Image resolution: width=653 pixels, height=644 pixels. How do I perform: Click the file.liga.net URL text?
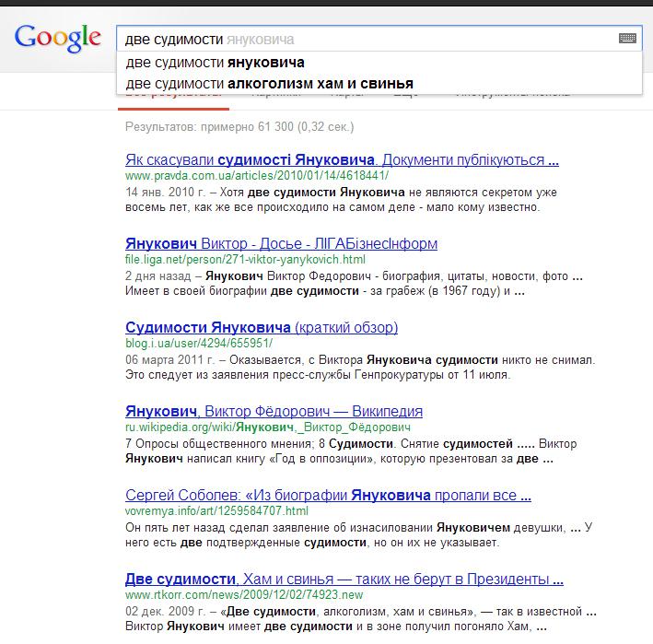pyautogui.click(x=245, y=260)
